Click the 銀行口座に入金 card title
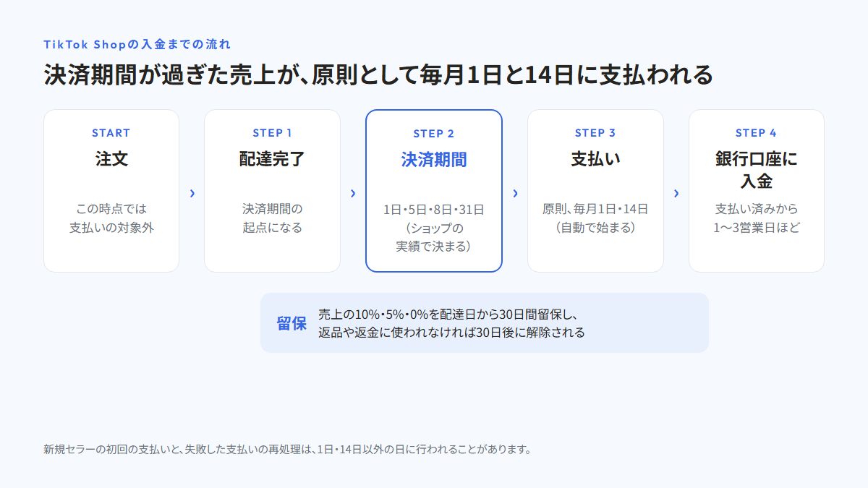 click(x=756, y=170)
